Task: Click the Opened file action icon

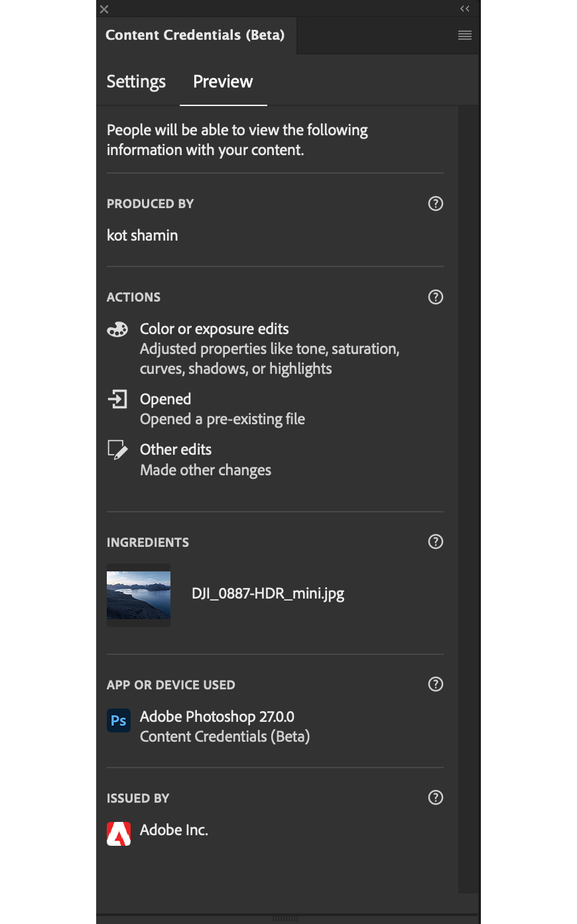Action: point(117,399)
